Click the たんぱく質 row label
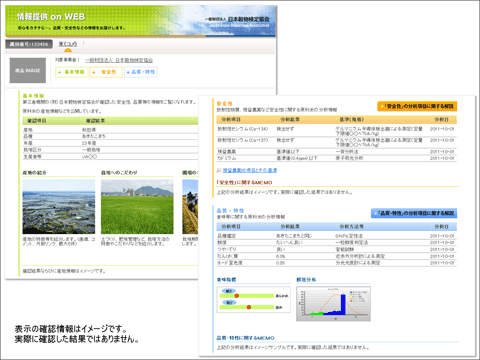Image resolution: width=480 pixels, height=360 pixels. tap(228, 256)
